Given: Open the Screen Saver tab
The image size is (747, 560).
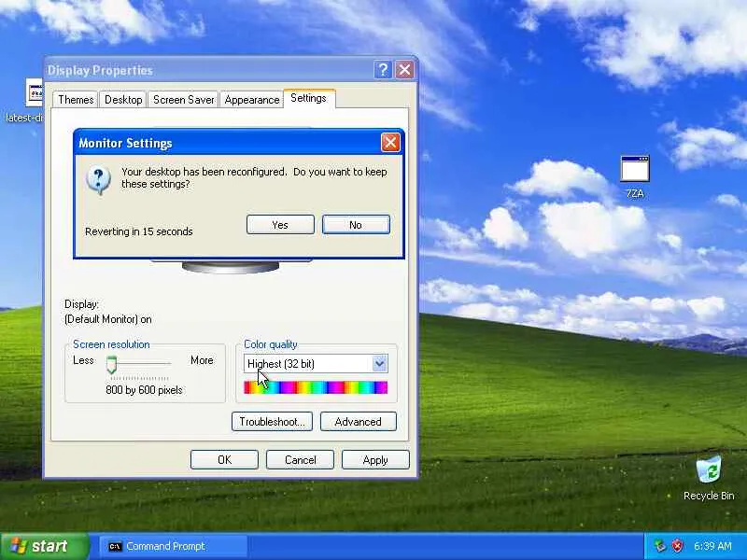Looking at the screenshot, I should tap(183, 100).
